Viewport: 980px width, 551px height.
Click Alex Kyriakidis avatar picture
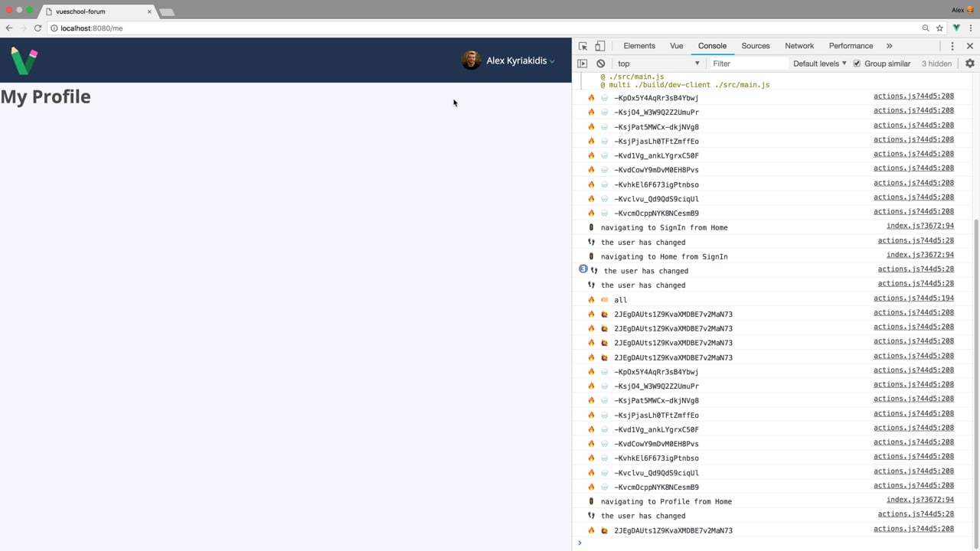click(471, 60)
